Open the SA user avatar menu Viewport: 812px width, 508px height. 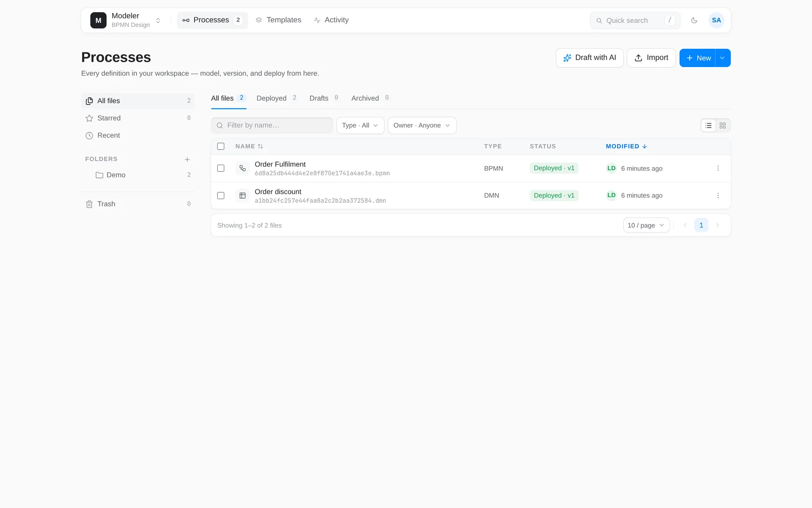pyautogui.click(x=717, y=20)
